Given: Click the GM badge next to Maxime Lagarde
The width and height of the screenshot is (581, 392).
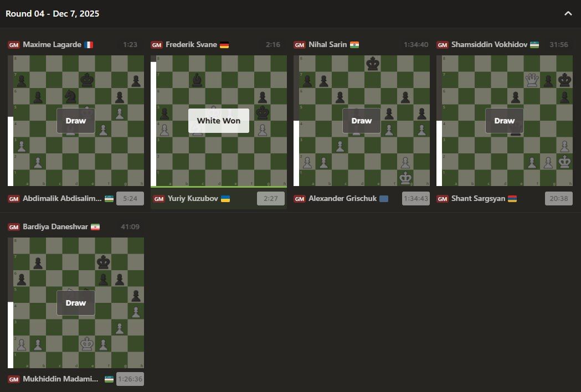Looking at the screenshot, I should pyautogui.click(x=14, y=45).
